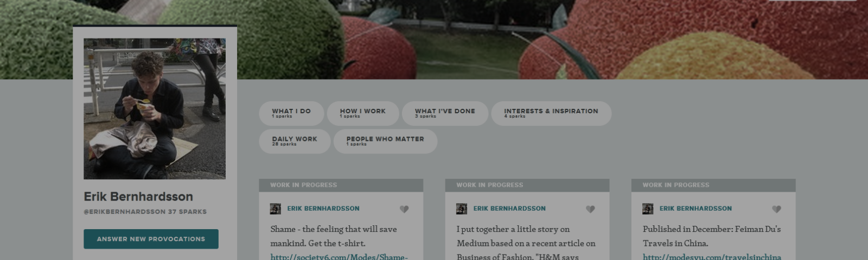Like the Feiman Du post heart icon
Image resolution: width=868 pixels, height=260 pixels.
(776, 209)
